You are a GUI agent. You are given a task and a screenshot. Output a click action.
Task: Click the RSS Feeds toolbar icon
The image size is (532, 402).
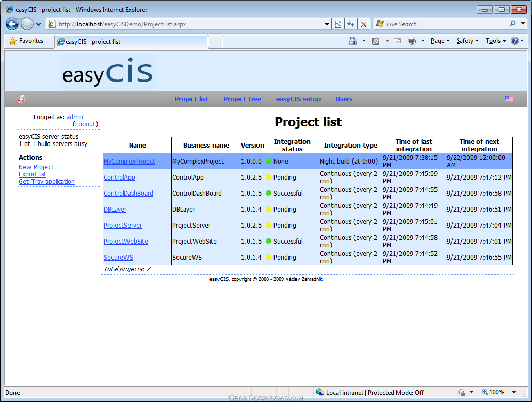point(376,41)
